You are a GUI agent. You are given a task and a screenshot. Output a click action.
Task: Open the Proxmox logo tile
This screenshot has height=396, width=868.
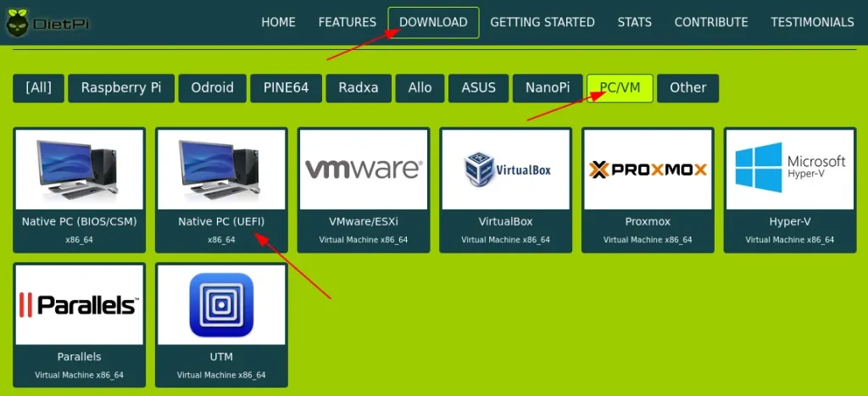pos(648,169)
